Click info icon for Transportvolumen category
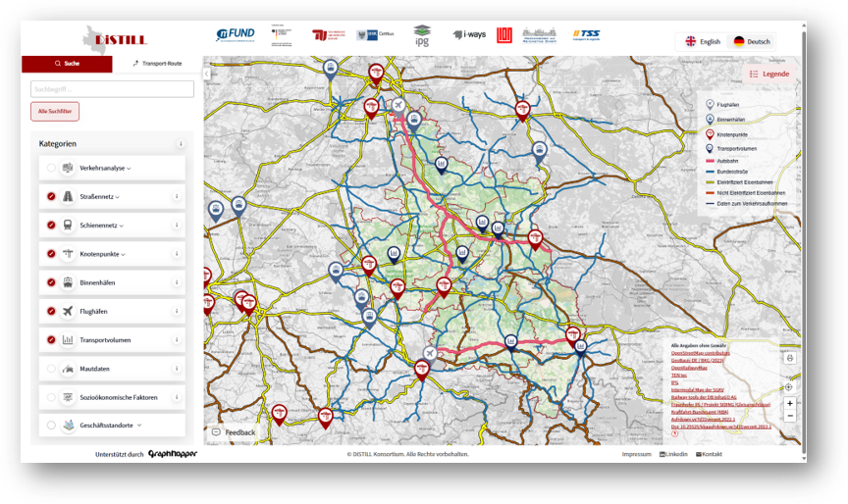Image resolution: width=848 pixels, height=504 pixels. click(177, 340)
